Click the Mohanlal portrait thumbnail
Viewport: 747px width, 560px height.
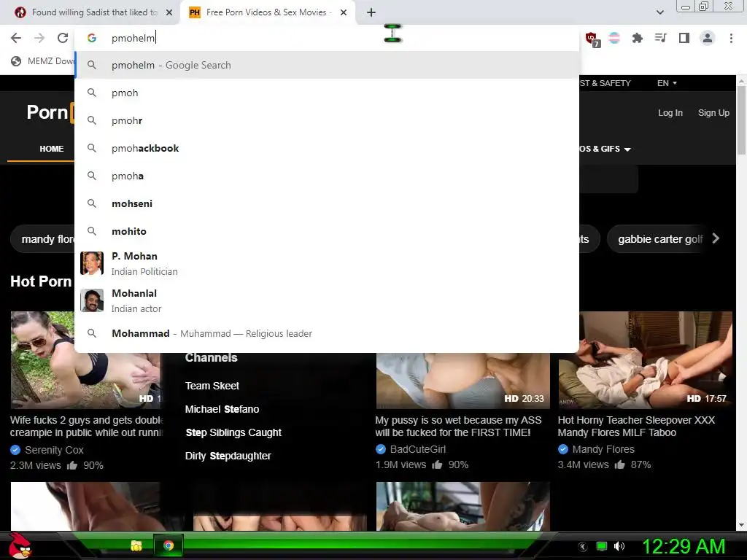[92, 300]
